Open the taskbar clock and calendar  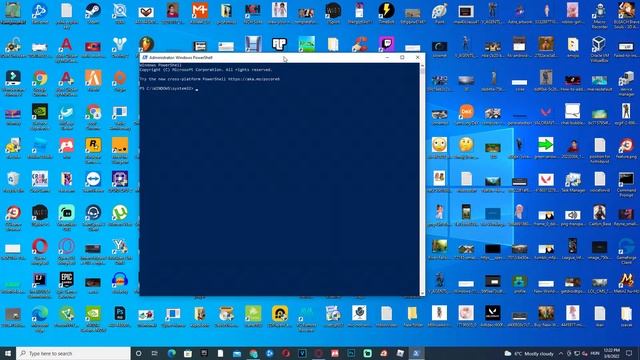(x=611, y=353)
